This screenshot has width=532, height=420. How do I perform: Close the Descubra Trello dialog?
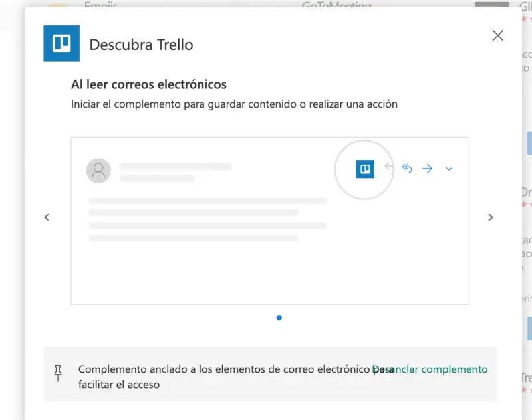click(x=497, y=35)
